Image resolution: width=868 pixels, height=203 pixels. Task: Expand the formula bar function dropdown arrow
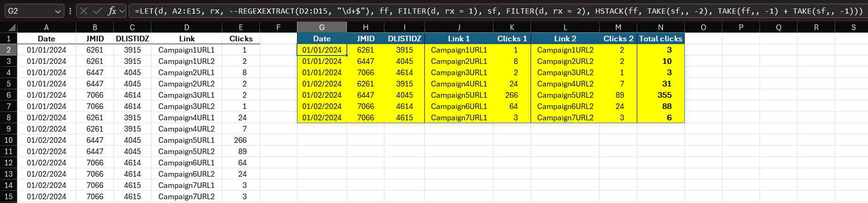[x=122, y=11]
